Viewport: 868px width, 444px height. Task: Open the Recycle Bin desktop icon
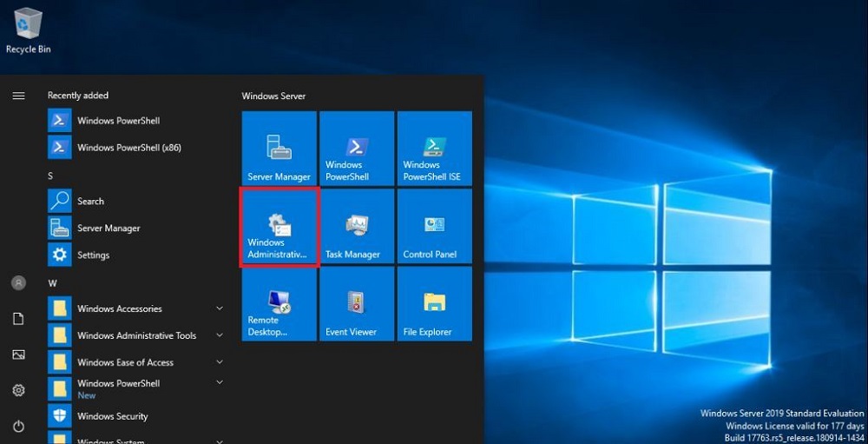28,30
